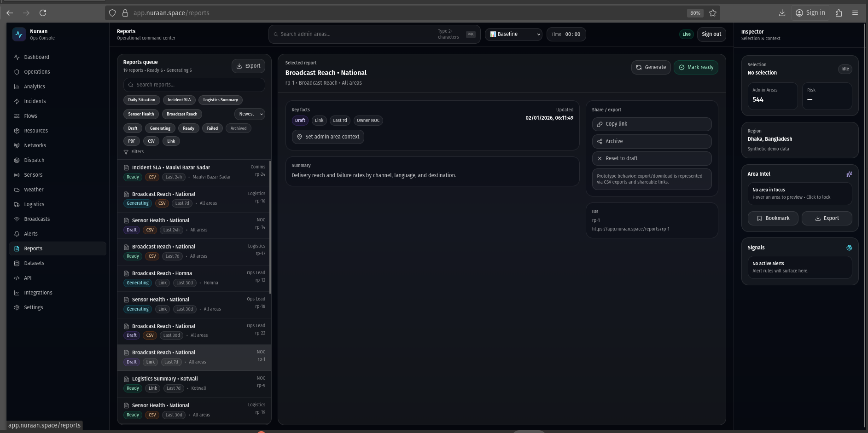Open the Firefox hamburger application menu
Image resolution: width=868 pixels, height=433 pixels.
point(855,13)
